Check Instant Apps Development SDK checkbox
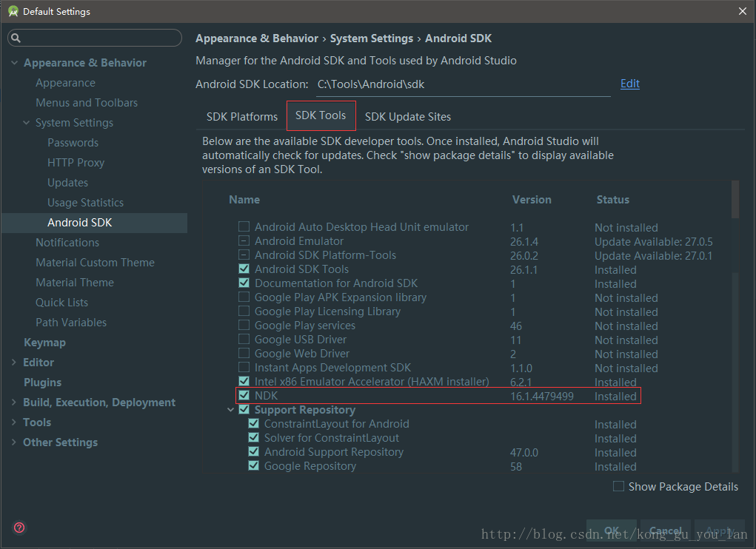The width and height of the screenshot is (756, 549). coord(244,367)
